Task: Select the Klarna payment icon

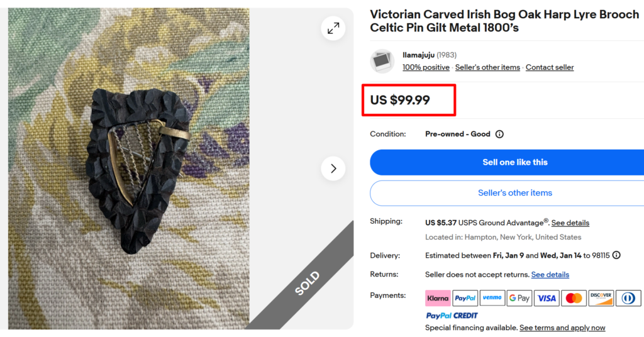Action: (438, 298)
